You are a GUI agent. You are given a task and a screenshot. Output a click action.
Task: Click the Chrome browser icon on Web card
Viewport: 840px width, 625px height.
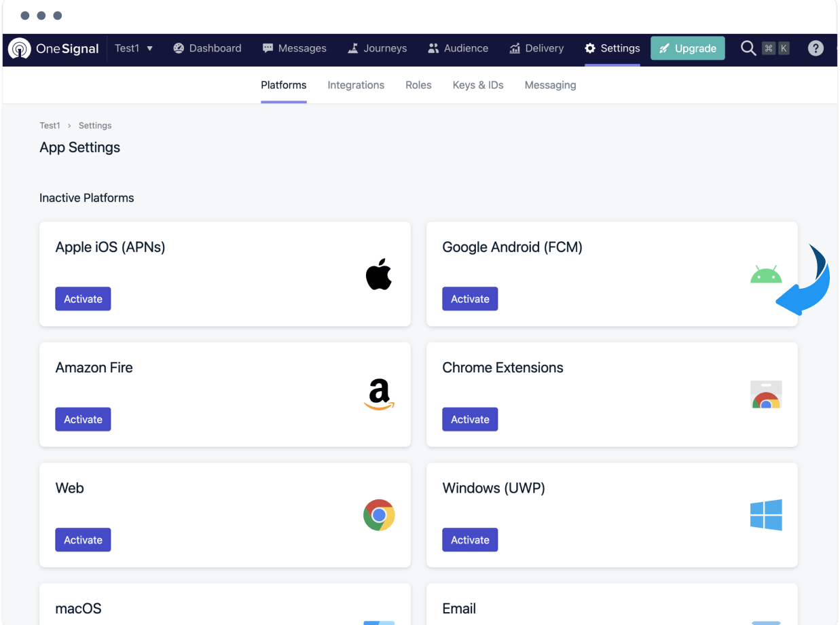(379, 515)
